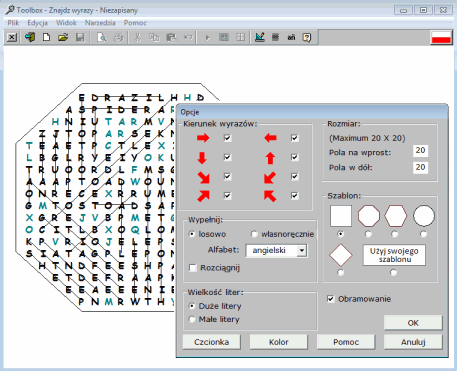Click the circle template shape thumbnail

[x=424, y=216]
